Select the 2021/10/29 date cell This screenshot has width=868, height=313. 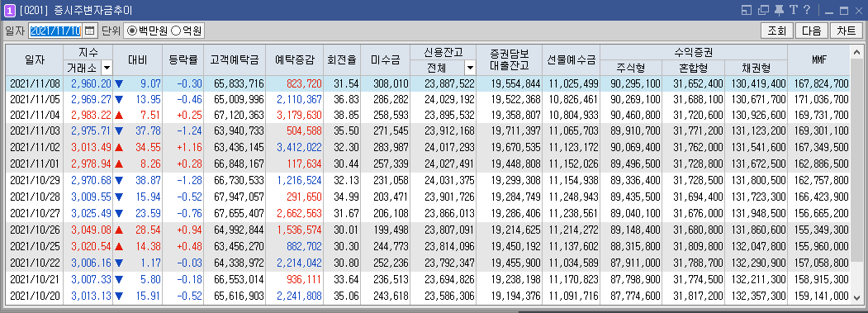coord(35,181)
